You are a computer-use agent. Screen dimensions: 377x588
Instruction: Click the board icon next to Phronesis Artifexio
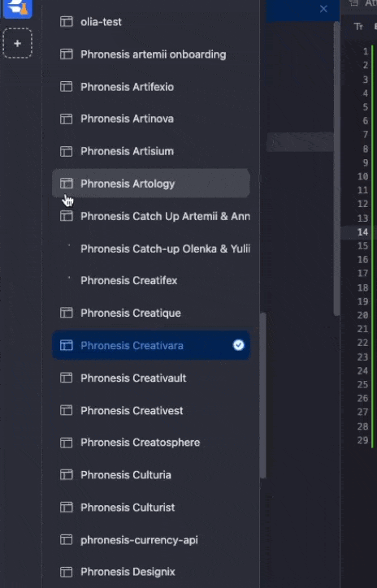pyautogui.click(x=67, y=87)
